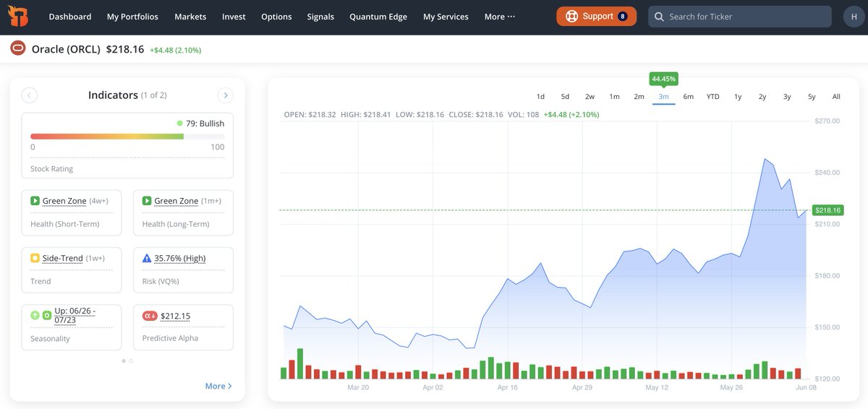
Task: Open the user avatar H menu
Action: point(854,17)
